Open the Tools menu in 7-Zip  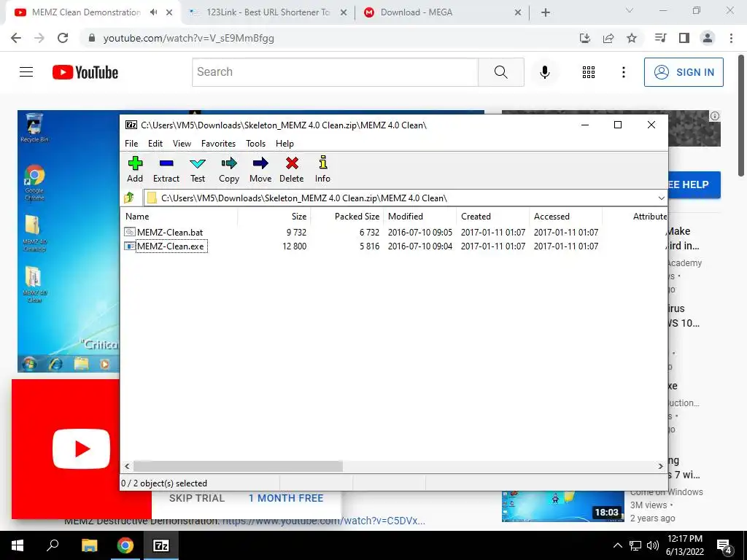pyautogui.click(x=255, y=144)
